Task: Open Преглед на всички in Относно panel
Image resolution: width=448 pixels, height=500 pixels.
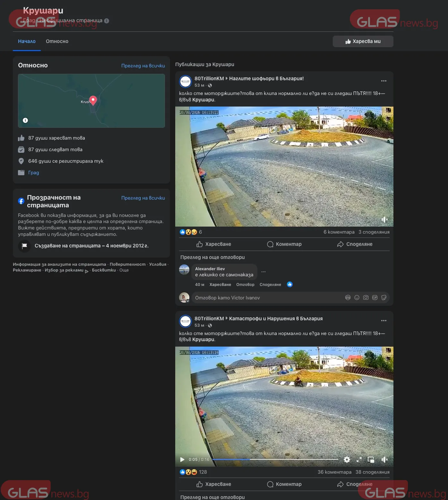Action: coord(143,66)
